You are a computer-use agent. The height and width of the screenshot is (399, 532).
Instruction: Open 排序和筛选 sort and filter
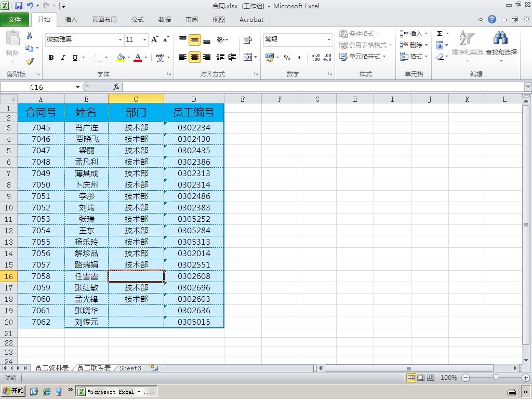(467, 46)
